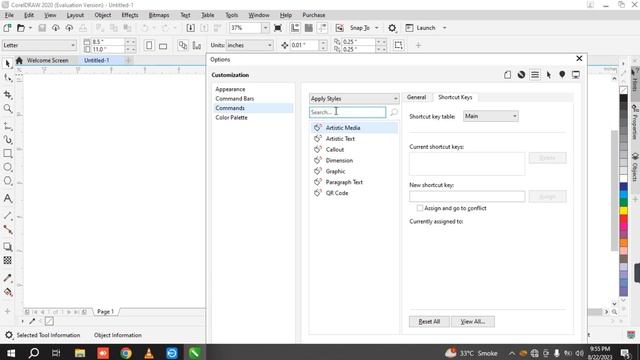Click the Full-screen preview icon
The height and width of the screenshot is (360, 640).
[278, 28]
